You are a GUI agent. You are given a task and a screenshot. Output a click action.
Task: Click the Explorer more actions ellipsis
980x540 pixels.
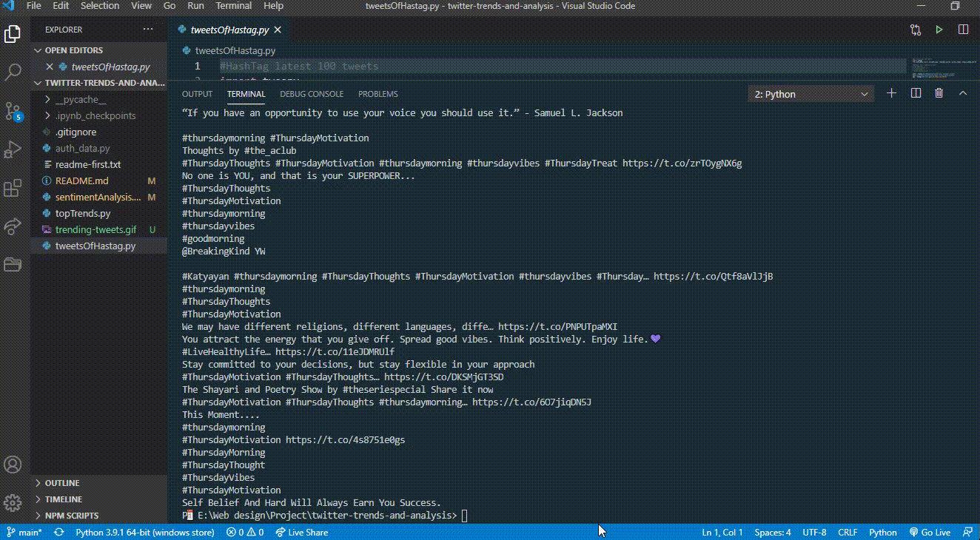[148, 30]
